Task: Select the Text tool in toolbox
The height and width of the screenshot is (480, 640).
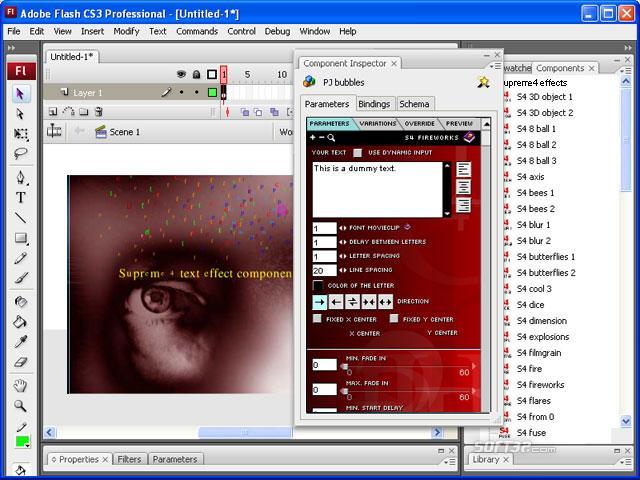Action: 20,197
